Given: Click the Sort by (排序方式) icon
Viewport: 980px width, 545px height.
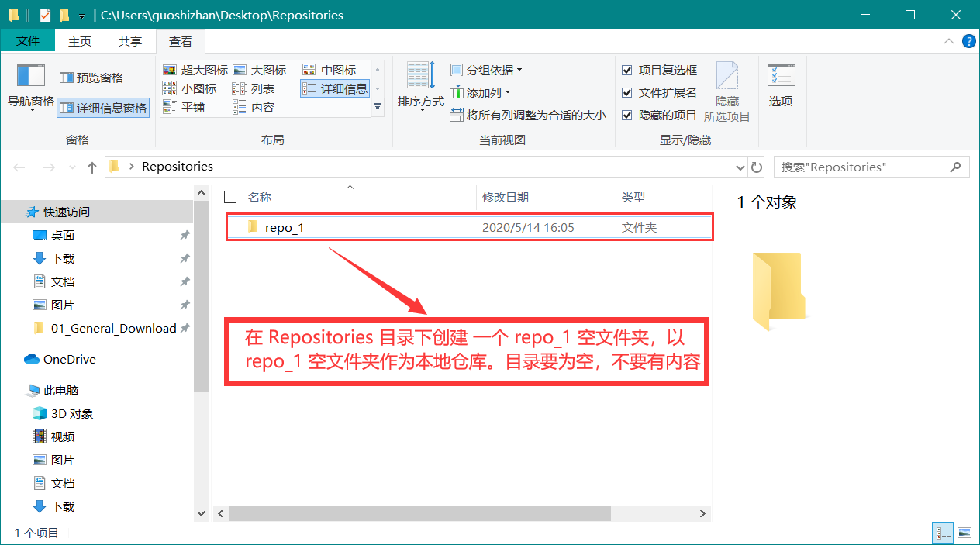Looking at the screenshot, I should 421,76.
